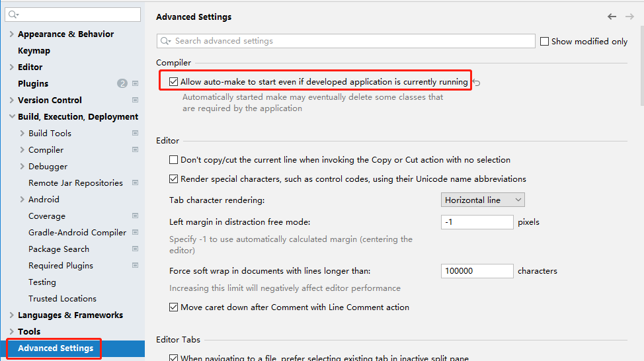644x361 pixels.
Task: Open the Tab character rendering dropdown
Action: pos(483,200)
